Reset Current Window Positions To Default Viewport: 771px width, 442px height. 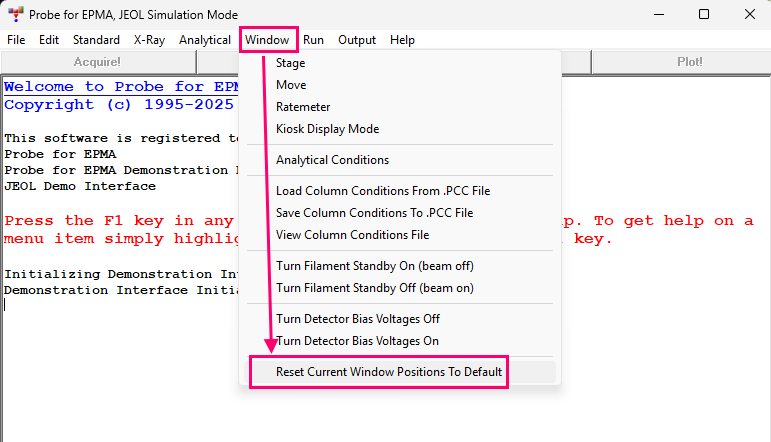coord(389,372)
